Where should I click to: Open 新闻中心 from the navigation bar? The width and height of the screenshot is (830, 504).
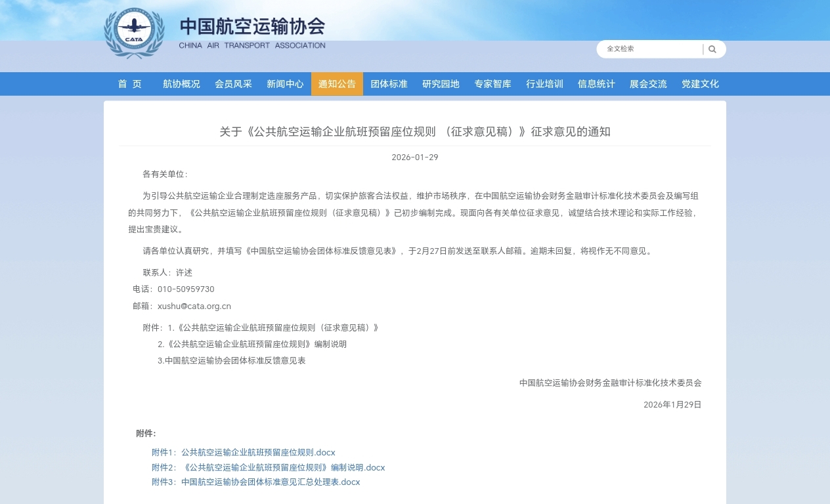285,84
